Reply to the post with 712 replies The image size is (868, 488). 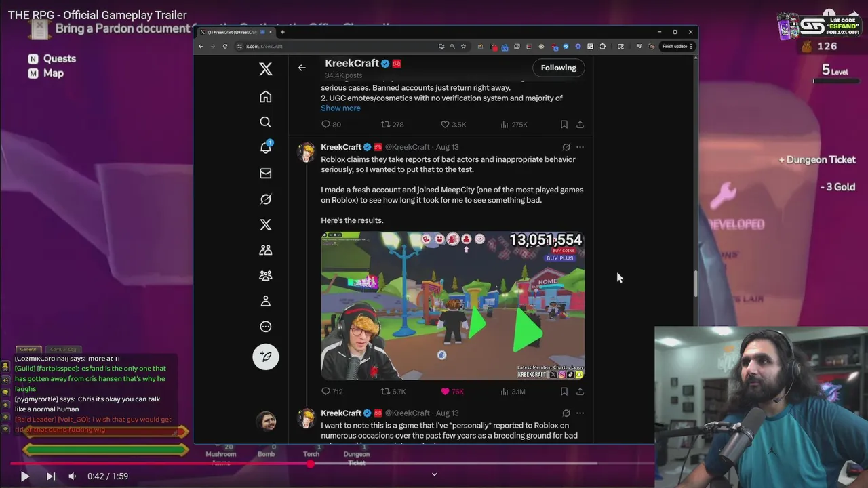point(332,392)
